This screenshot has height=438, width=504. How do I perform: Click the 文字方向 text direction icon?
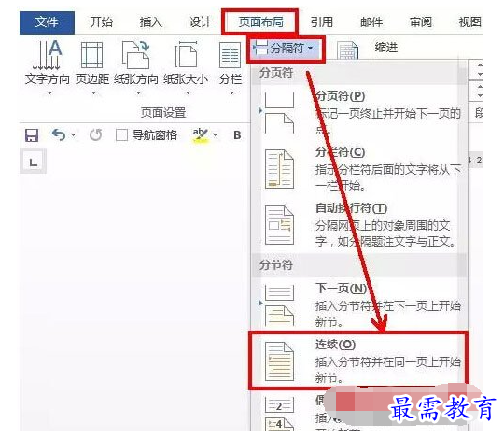point(47,55)
